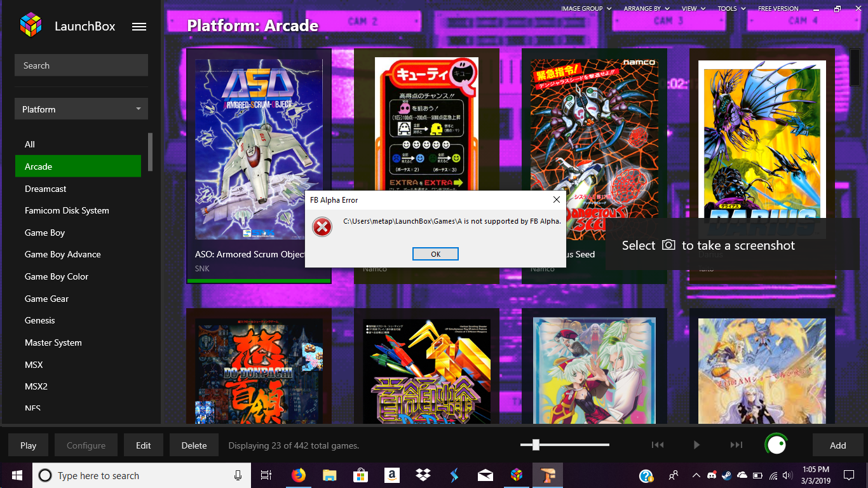Click the taskbar search box
The image size is (868, 488).
pos(141,475)
